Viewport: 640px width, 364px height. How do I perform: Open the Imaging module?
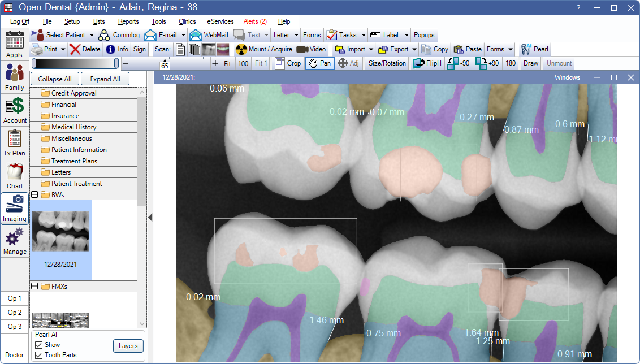pyautogui.click(x=14, y=209)
